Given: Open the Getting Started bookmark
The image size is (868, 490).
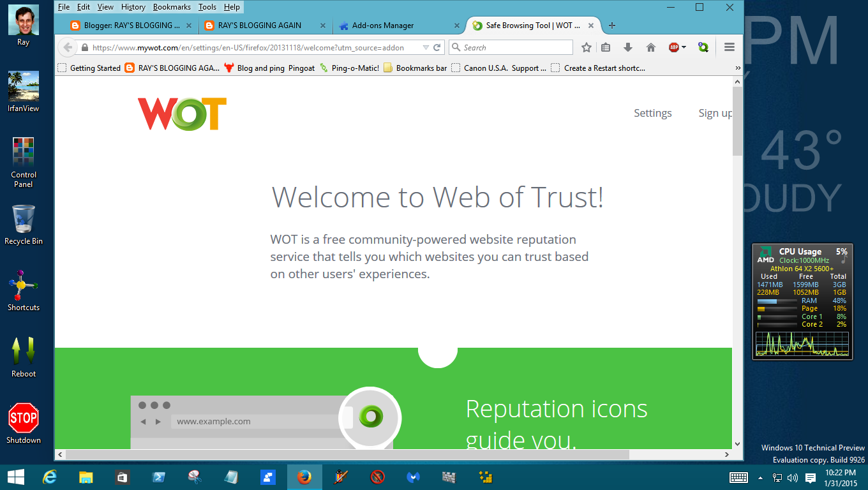Looking at the screenshot, I should tap(89, 68).
